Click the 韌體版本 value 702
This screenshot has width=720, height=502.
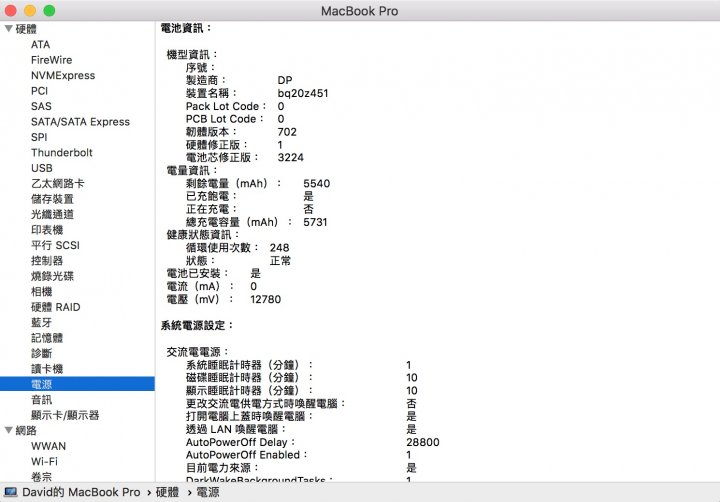(x=287, y=132)
